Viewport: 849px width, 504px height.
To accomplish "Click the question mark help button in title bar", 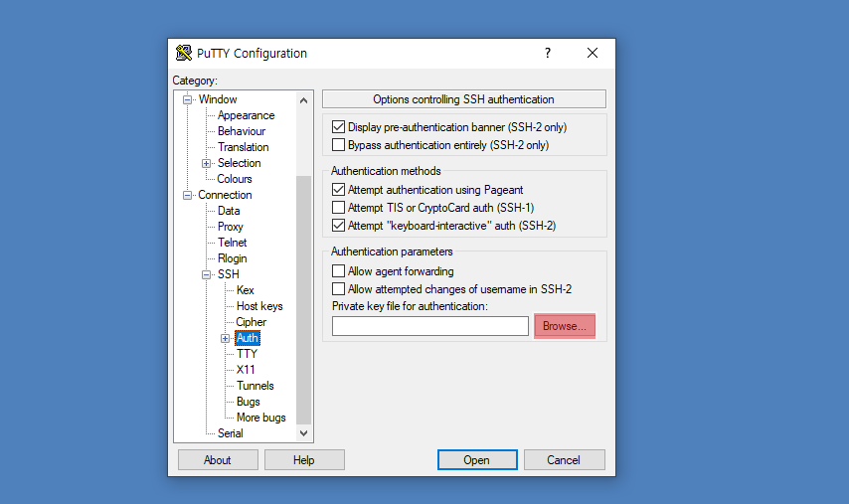I will pos(548,53).
